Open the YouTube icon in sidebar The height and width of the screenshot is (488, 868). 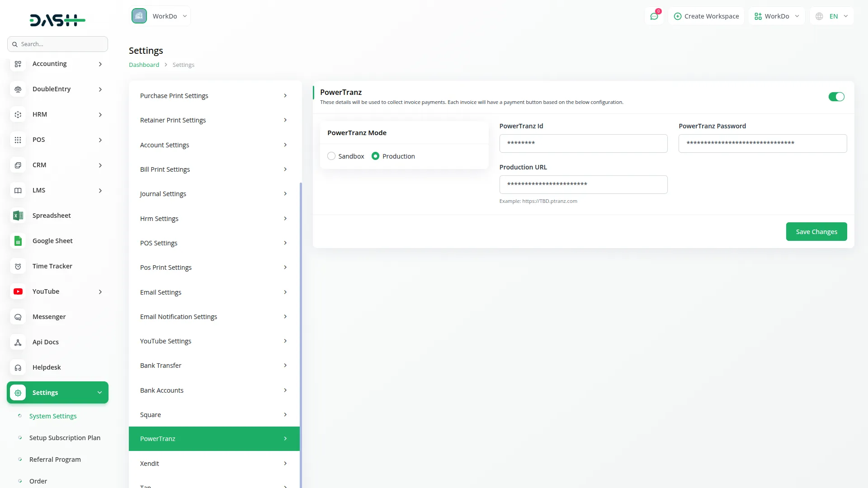pos(18,291)
